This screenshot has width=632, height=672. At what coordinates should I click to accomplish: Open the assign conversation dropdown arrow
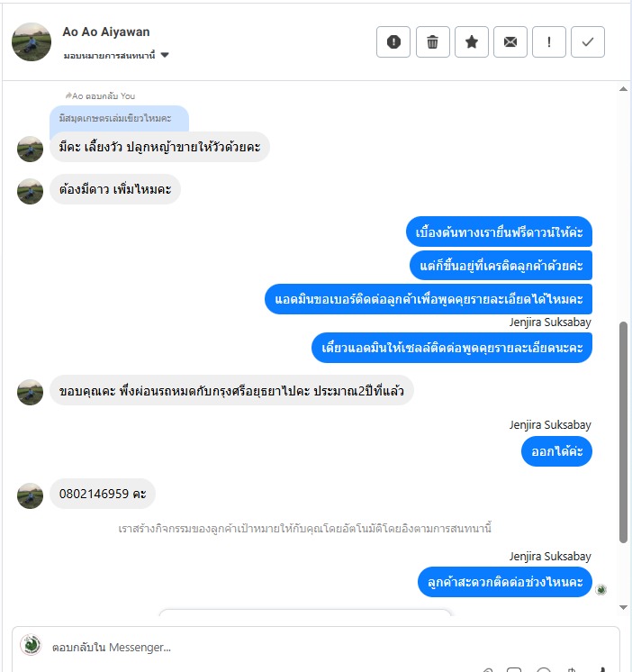click(165, 55)
